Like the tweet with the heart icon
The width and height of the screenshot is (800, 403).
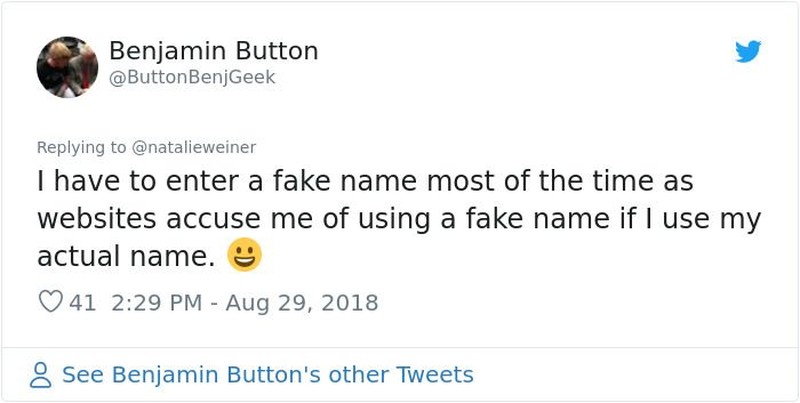tap(50, 302)
